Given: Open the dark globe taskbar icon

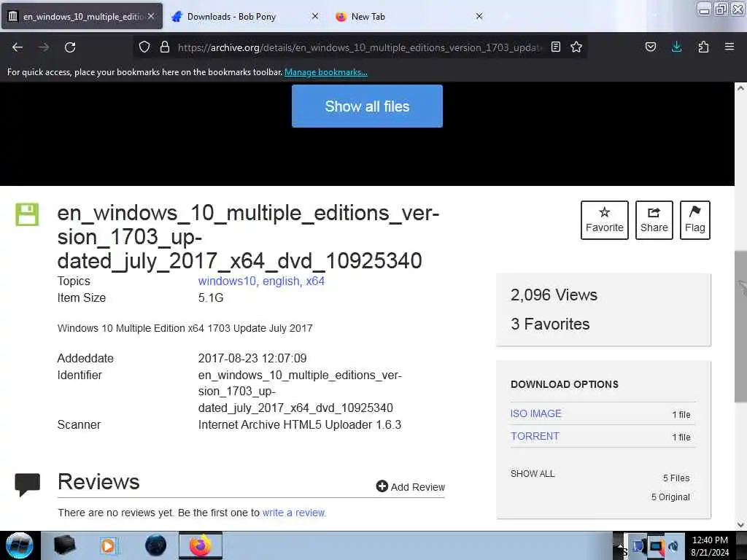Looking at the screenshot, I should click(x=155, y=545).
